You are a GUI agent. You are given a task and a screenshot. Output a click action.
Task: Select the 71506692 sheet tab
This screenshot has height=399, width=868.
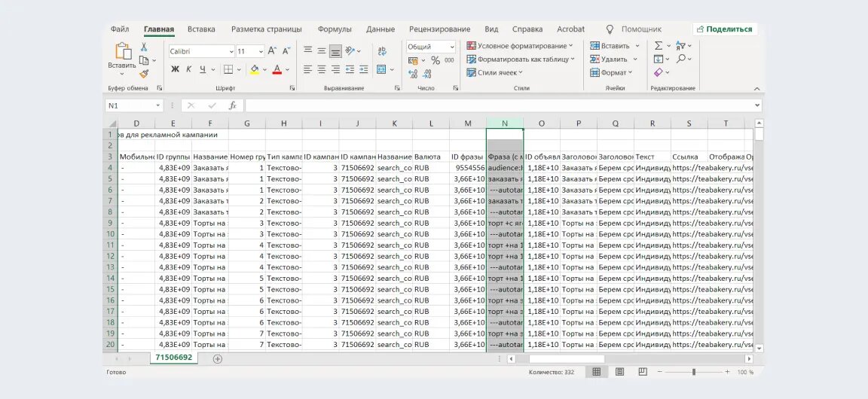coord(174,358)
